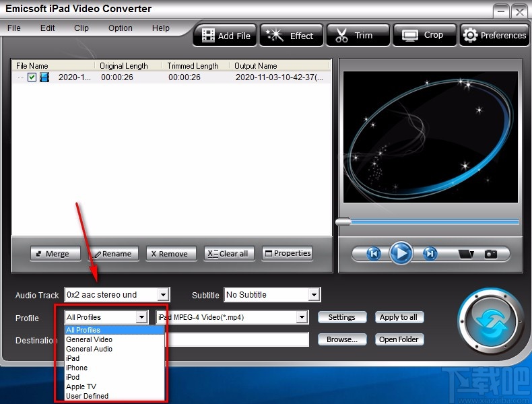Screen dimensions: 532x404
Task: Open the Edit menu
Action: coord(48,28)
